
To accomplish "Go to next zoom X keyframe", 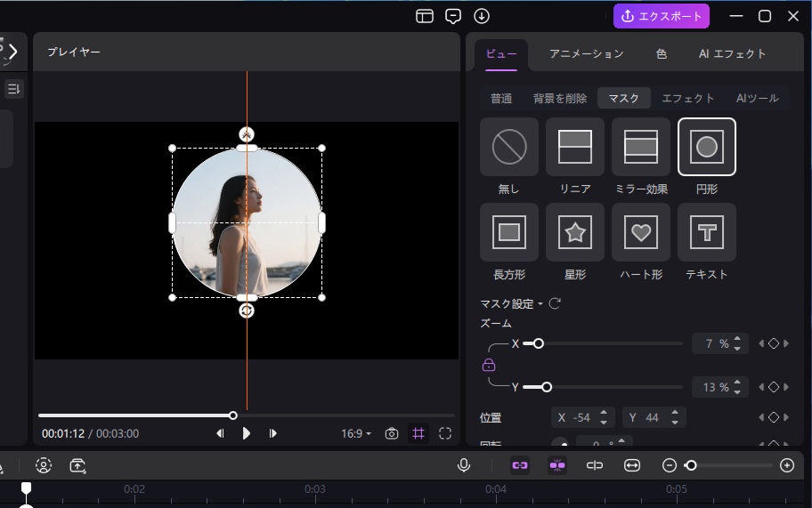I will click(x=786, y=343).
